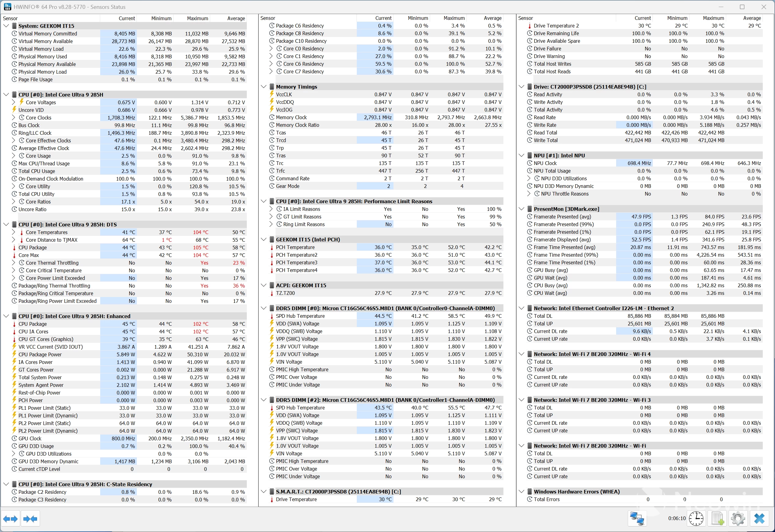The width and height of the screenshot is (775, 532).
Task: Expand the NPU Throttle Reasons row
Action: click(x=529, y=194)
